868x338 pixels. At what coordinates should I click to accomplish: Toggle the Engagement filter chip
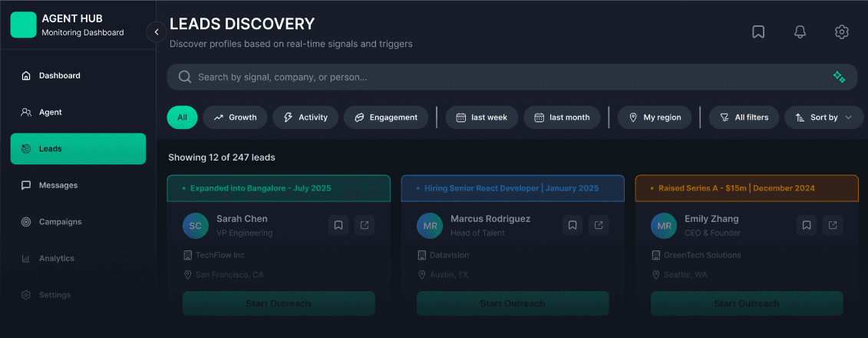click(386, 118)
